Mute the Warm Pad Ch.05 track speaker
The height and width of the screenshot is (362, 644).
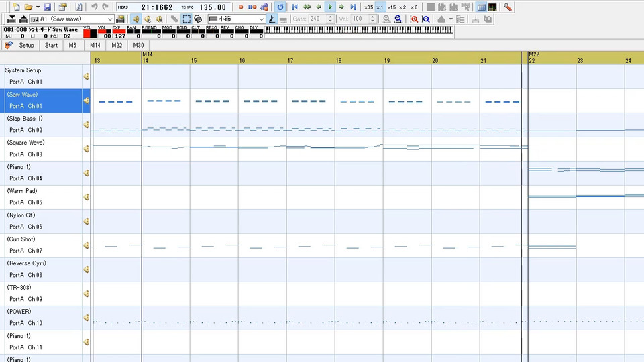[x=87, y=197]
